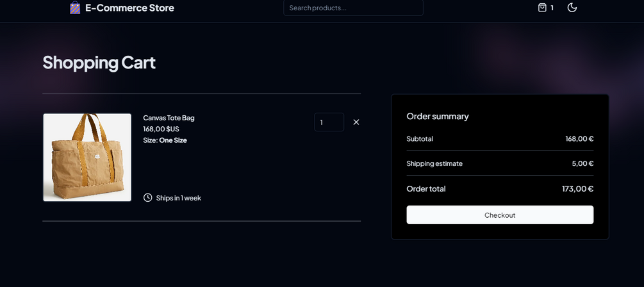This screenshot has height=287, width=644.
Task: Click the cart item count number
Action: (552, 8)
